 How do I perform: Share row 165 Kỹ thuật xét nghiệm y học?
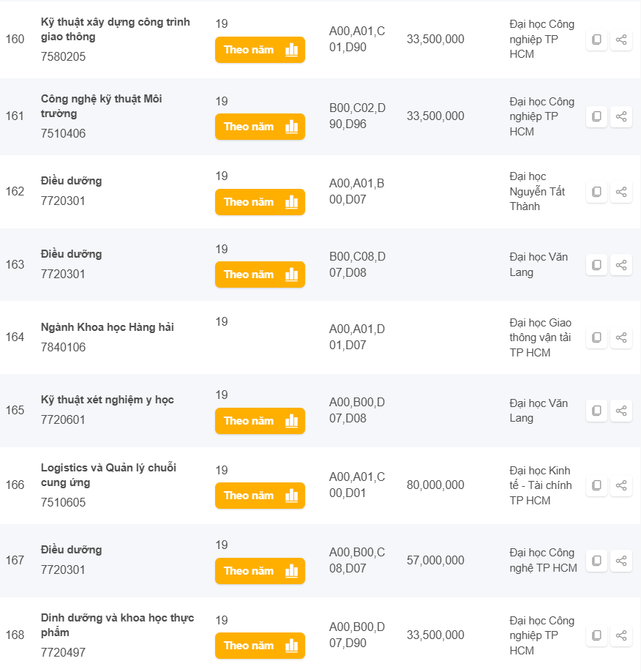(x=621, y=411)
